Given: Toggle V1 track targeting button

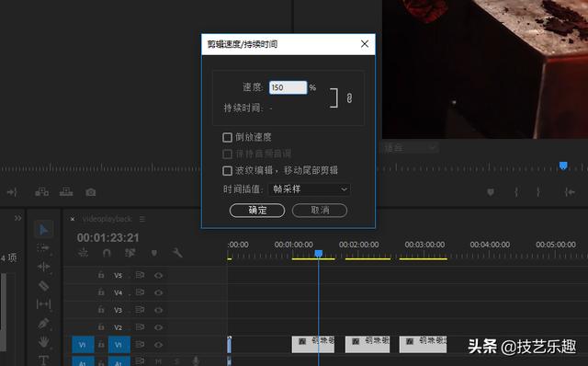Looking at the screenshot, I should [119, 345].
